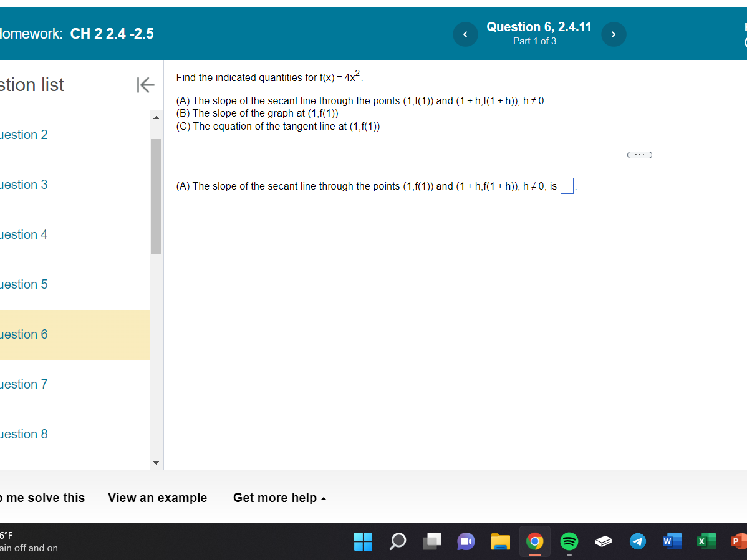Viewport: 747px width, 560px height.
Task: Open Windows Search in the taskbar
Action: (398, 541)
